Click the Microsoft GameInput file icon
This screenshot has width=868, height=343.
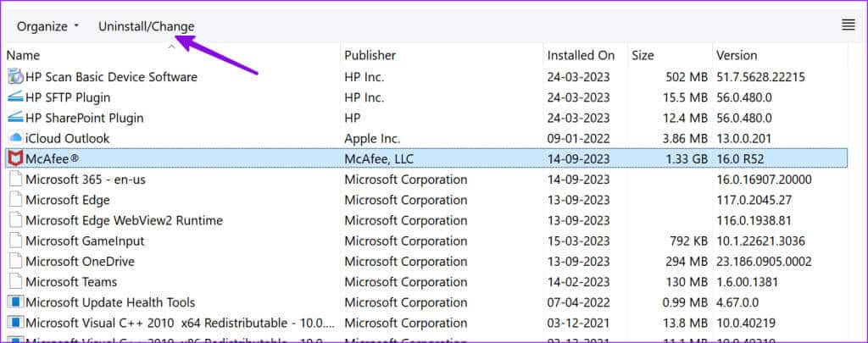coord(16,241)
